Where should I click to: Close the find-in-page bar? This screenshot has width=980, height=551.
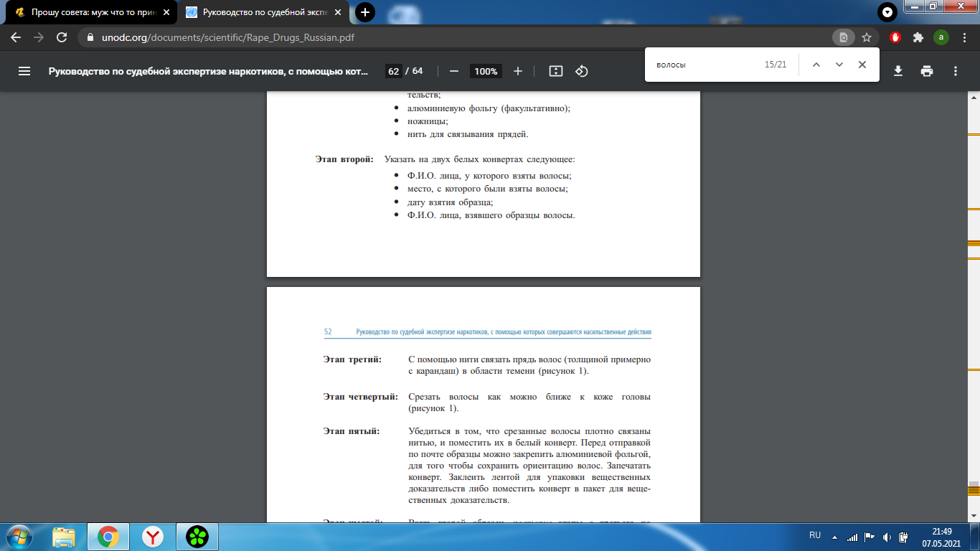[862, 65]
